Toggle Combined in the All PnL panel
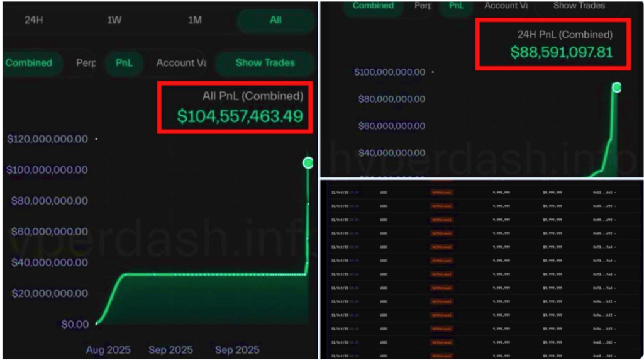Viewport: 644px width, 360px height. point(30,63)
